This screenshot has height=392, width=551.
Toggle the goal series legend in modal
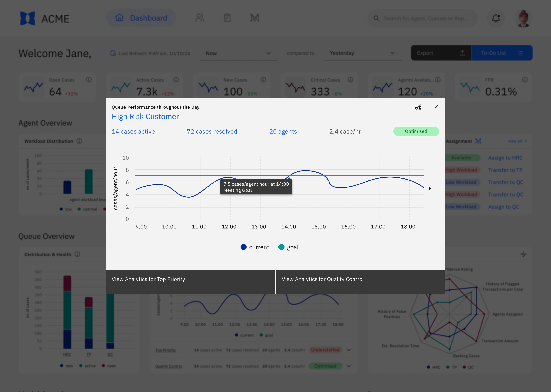tap(289, 247)
